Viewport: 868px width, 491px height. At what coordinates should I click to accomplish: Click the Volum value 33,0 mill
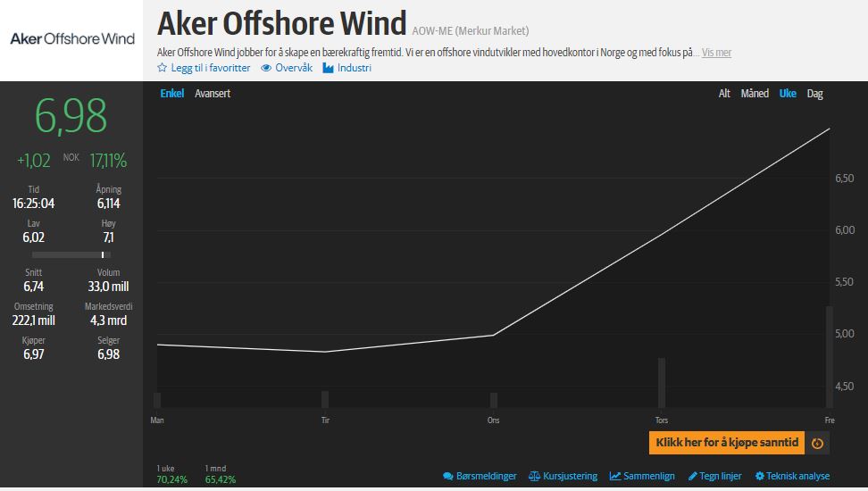109,287
